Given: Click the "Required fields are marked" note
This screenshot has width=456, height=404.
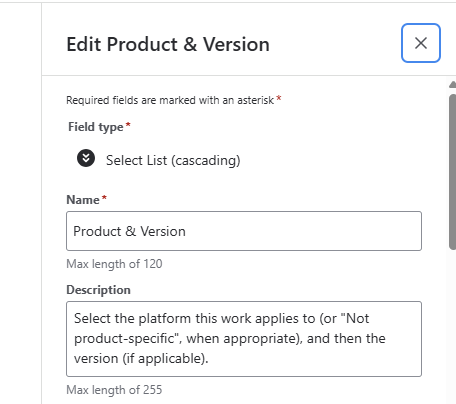Looking at the screenshot, I should coord(170,100).
